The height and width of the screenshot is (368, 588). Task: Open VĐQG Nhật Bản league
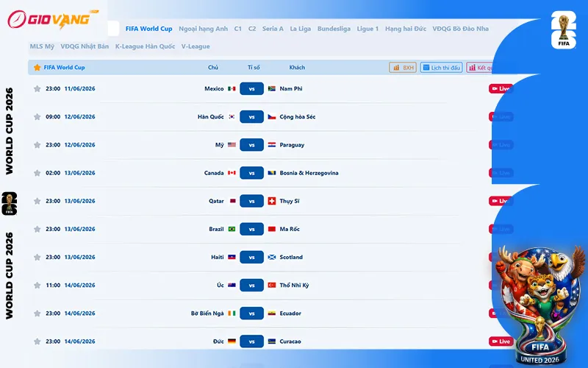(x=85, y=46)
